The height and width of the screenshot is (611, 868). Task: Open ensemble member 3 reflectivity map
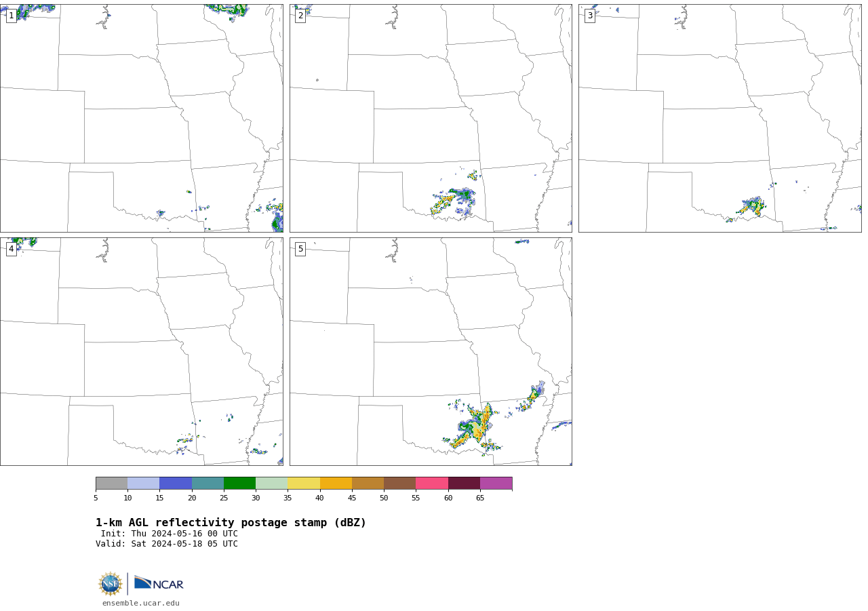click(720, 118)
